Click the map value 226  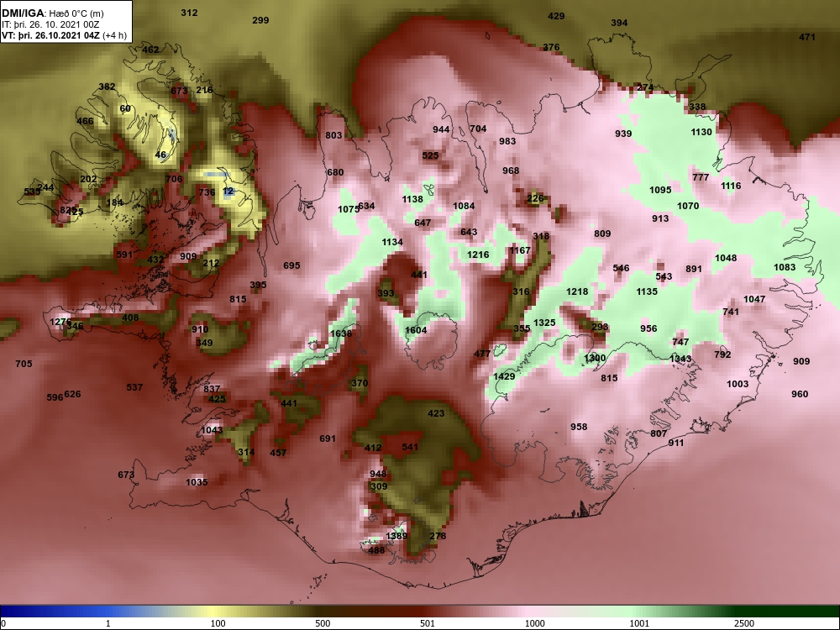[x=535, y=199]
